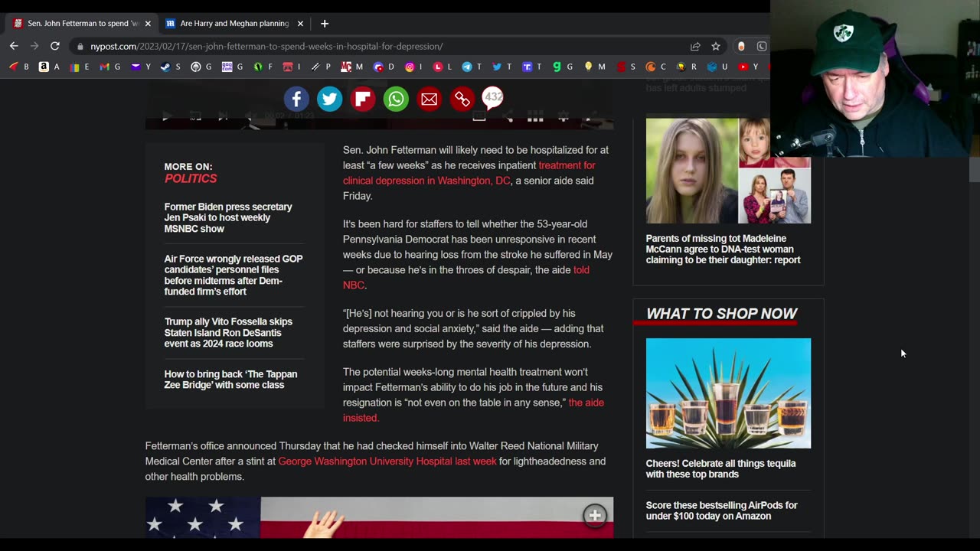Screen dimensions: 980x551
Task: Bookmark this page with the star
Action: pos(716,46)
